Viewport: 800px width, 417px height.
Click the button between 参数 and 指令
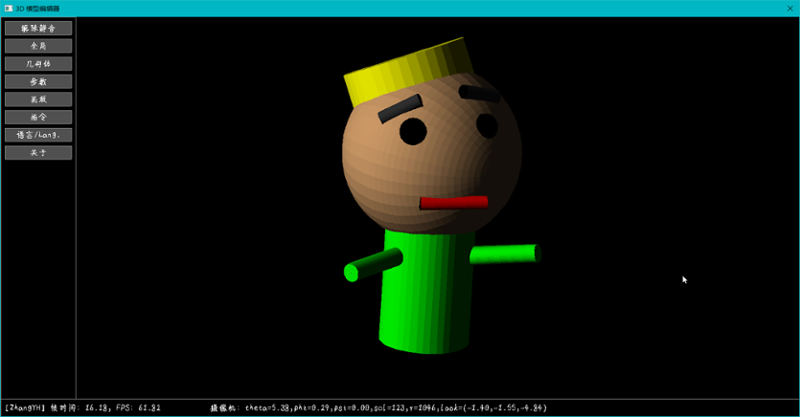click(x=38, y=100)
